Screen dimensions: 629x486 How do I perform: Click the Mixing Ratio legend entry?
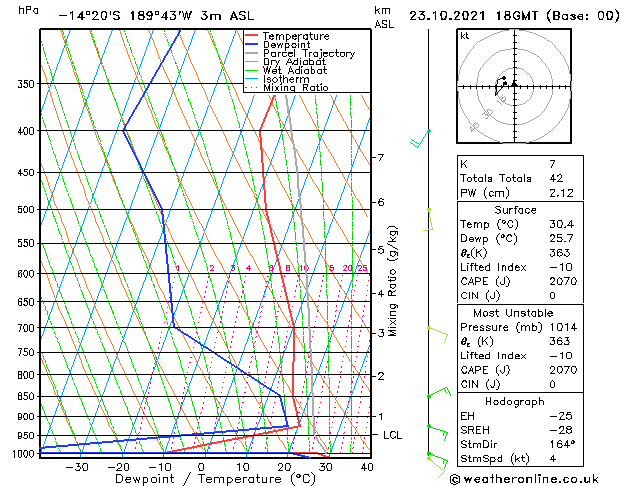point(295,88)
